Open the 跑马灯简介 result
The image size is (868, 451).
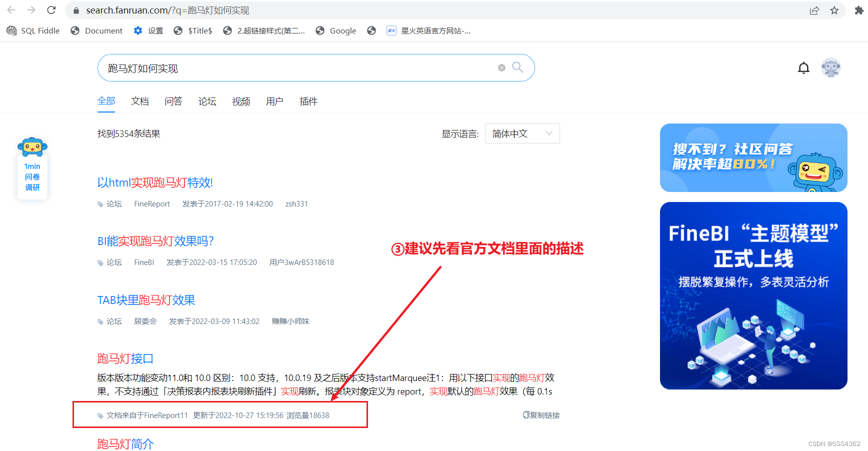[125, 443]
